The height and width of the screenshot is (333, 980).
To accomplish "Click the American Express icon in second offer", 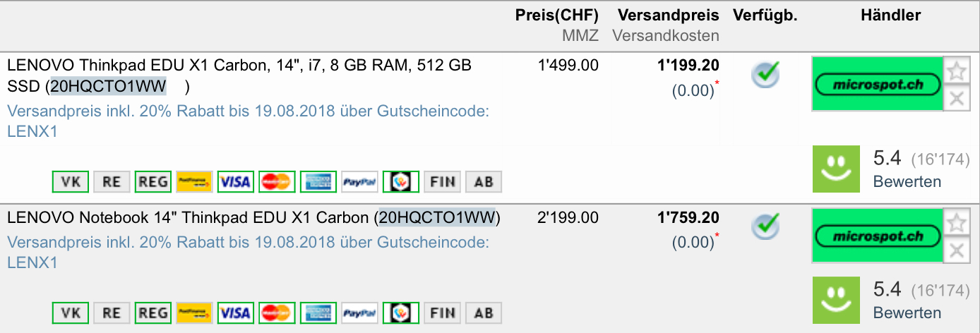I will 318,313.
